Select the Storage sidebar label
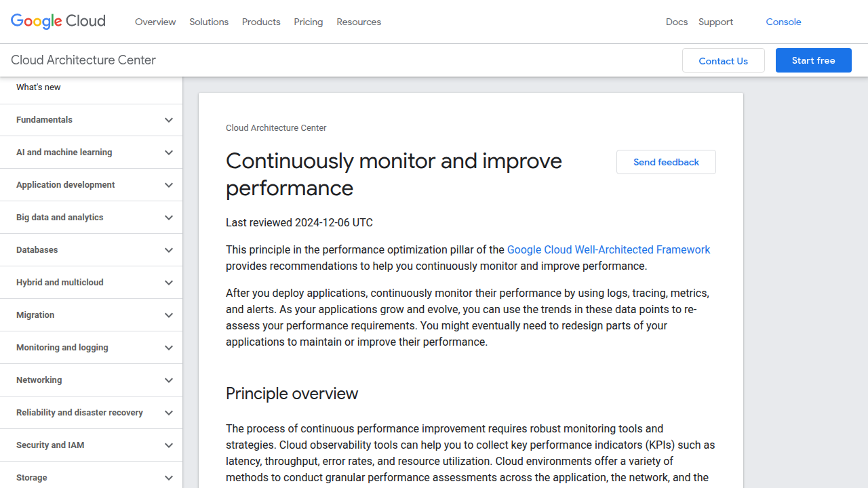The height and width of the screenshot is (488, 868). [32, 478]
